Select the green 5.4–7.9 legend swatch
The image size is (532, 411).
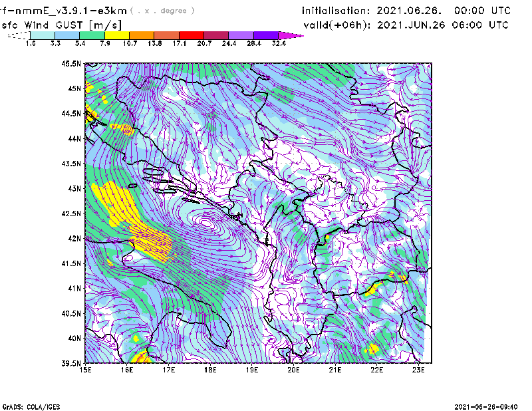point(92,35)
